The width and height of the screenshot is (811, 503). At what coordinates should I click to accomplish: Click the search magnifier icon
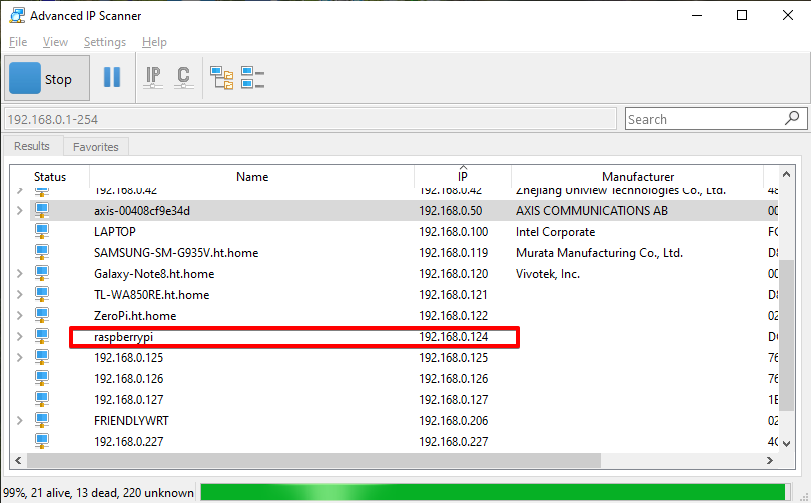click(x=792, y=118)
